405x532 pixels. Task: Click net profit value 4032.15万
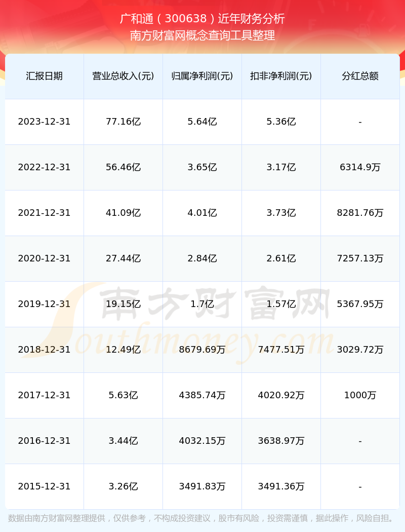(202, 441)
